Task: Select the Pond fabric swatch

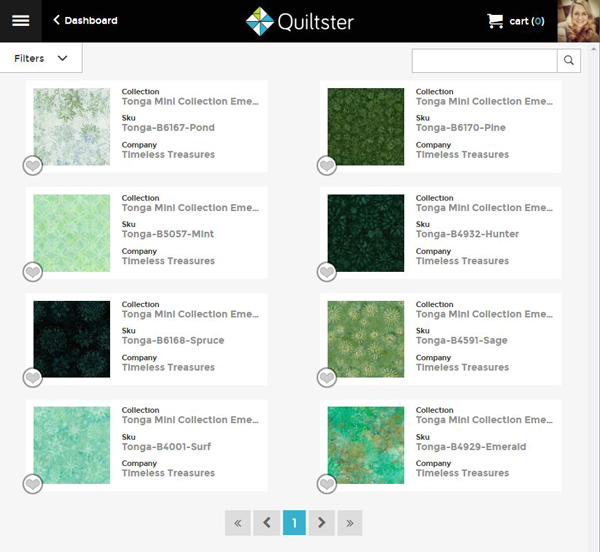Action: coord(72,127)
